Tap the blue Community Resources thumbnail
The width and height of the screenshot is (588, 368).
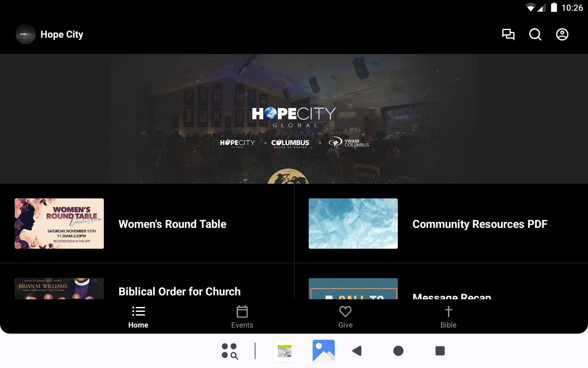[353, 224]
